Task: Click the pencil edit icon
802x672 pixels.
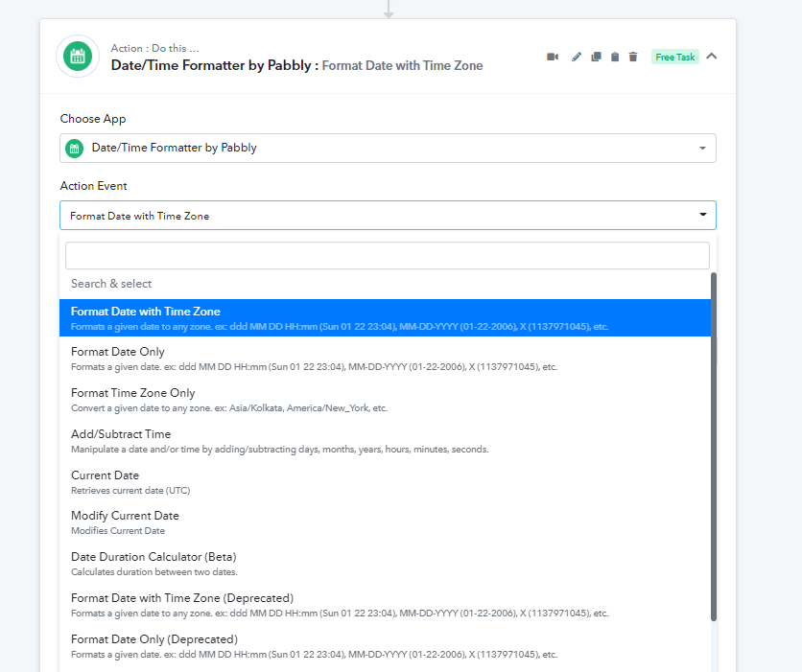Action: [577, 57]
